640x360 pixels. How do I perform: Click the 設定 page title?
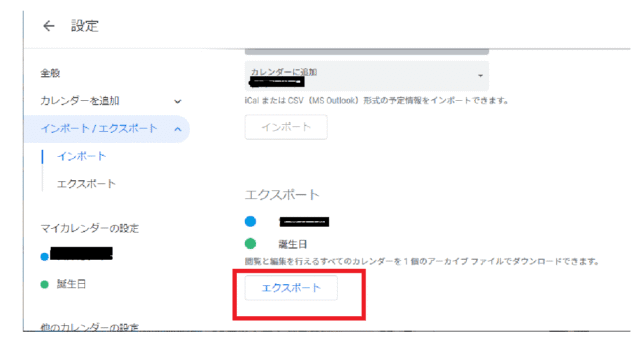coord(84,26)
